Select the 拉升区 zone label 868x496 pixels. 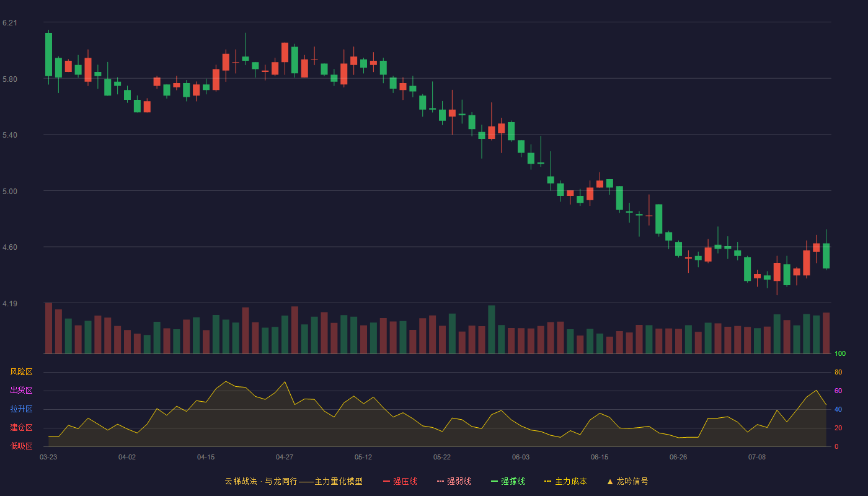tap(21, 409)
